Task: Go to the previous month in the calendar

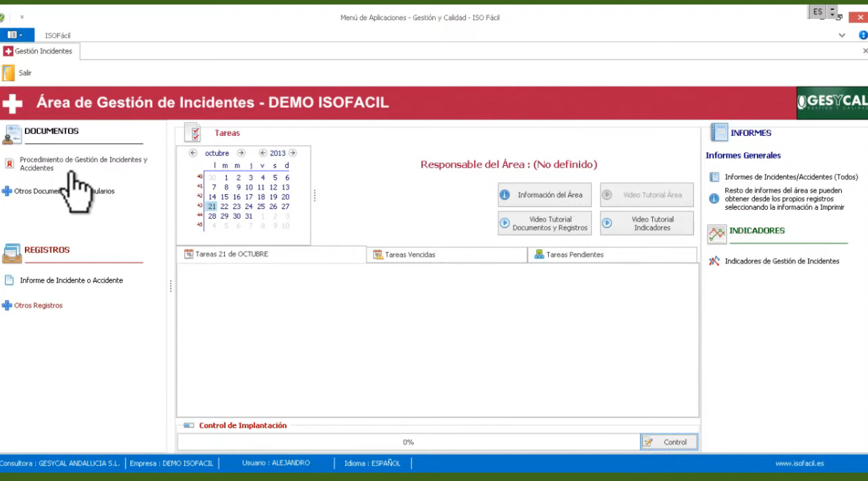Action: click(193, 153)
